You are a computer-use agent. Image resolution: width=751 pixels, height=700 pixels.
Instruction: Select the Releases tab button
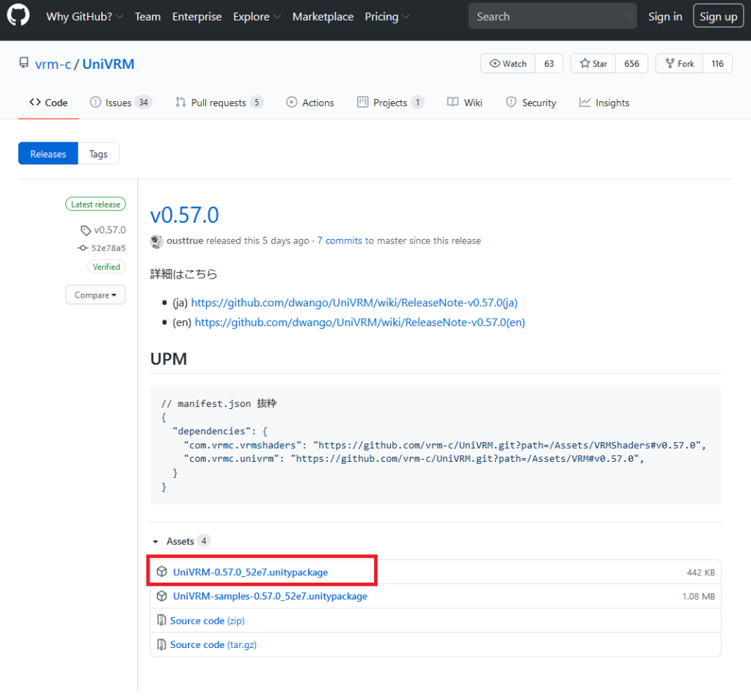(48, 154)
